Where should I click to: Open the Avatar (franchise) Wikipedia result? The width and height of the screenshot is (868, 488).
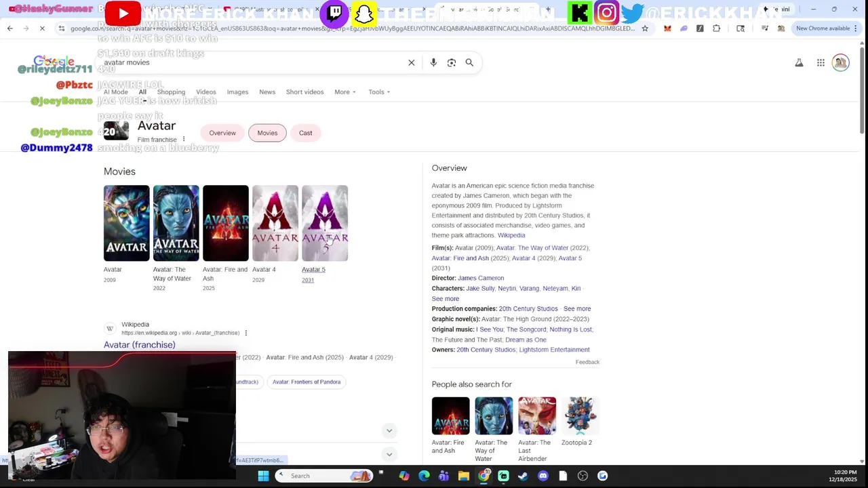point(139,345)
